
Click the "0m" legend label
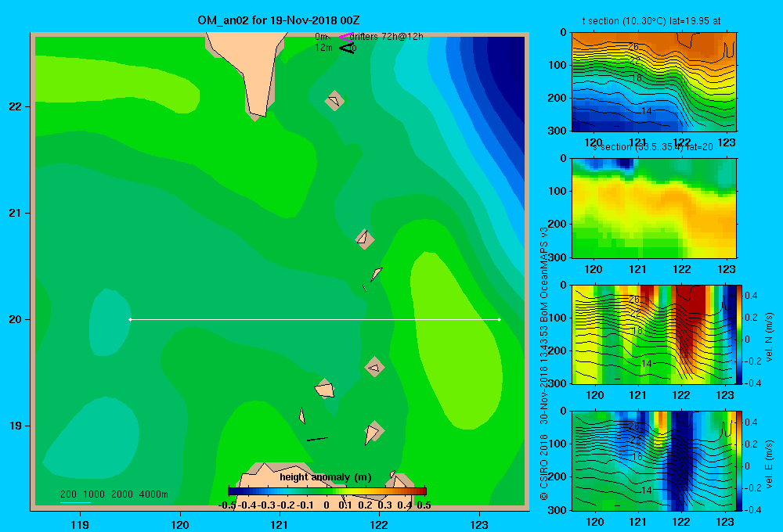coord(321,37)
